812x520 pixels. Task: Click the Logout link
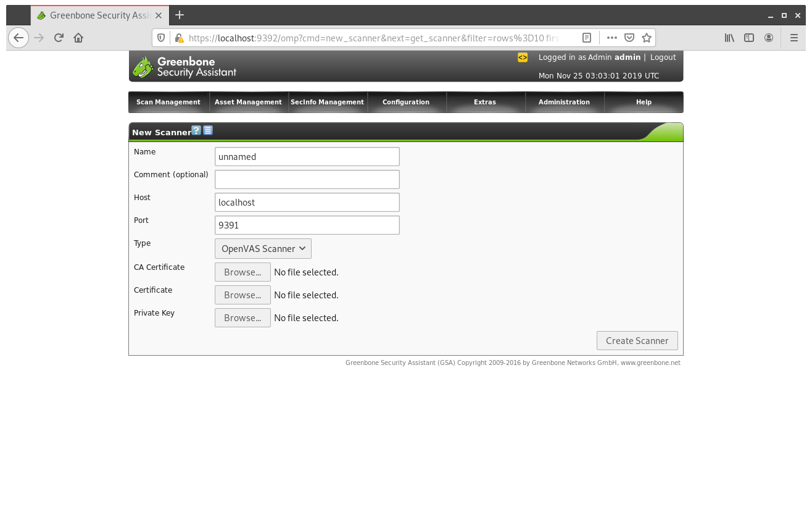click(663, 57)
